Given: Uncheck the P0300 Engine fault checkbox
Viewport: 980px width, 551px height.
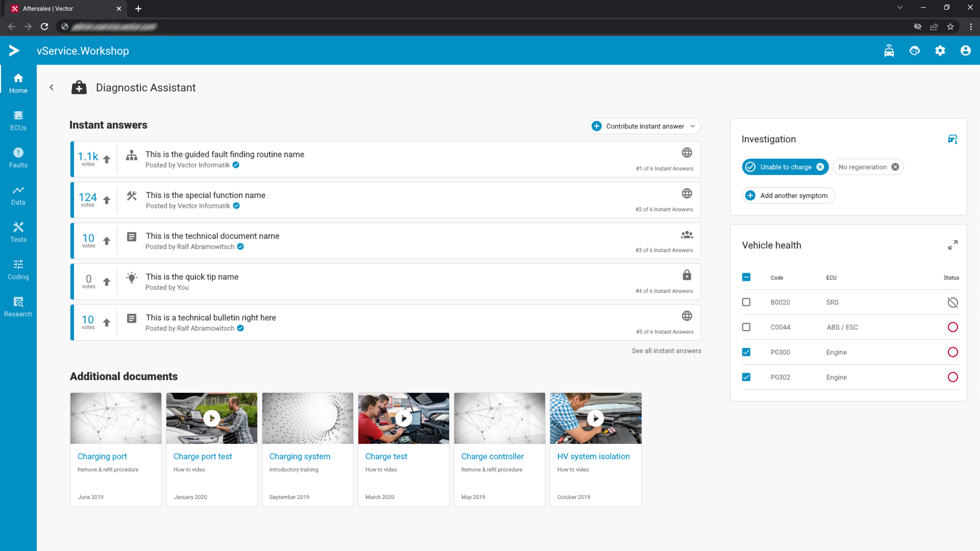Looking at the screenshot, I should click(746, 352).
